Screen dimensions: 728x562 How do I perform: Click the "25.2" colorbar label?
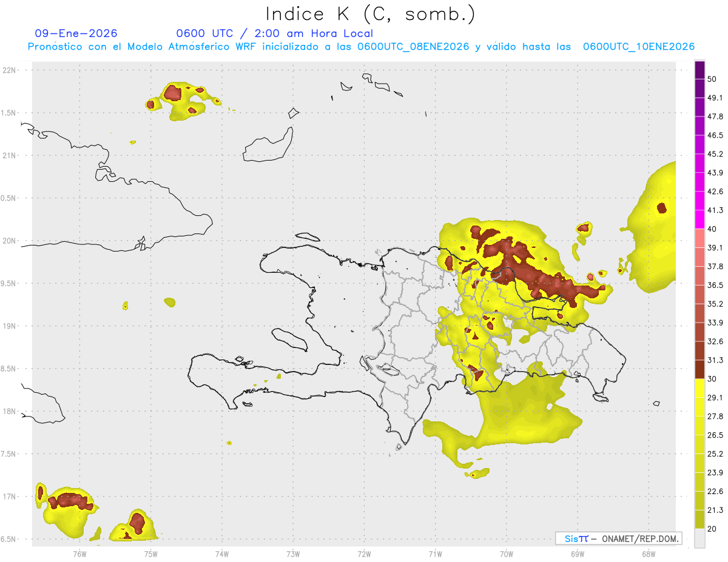(715, 453)
